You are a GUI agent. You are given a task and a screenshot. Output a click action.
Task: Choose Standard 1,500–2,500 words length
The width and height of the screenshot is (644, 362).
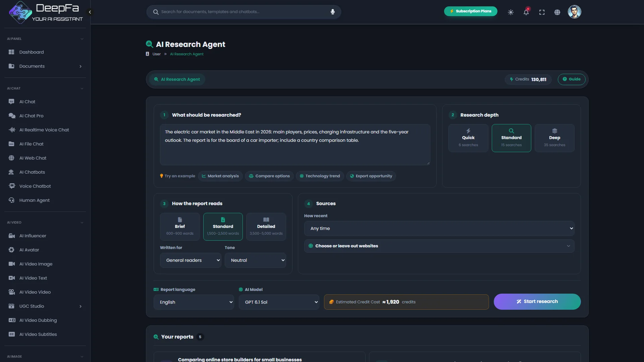tap(223, 227)
